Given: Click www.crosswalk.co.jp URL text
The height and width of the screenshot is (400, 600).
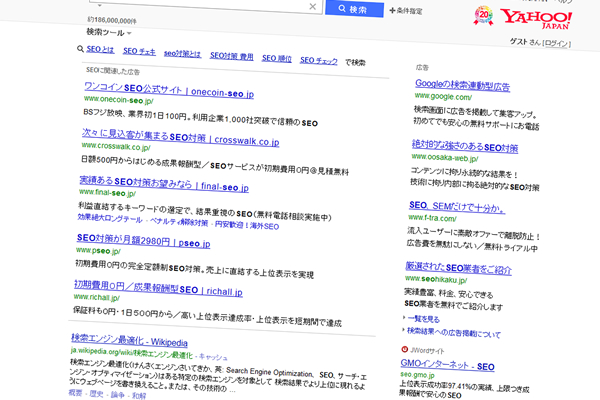Looking at the screenshot, I should coord(116,146).
